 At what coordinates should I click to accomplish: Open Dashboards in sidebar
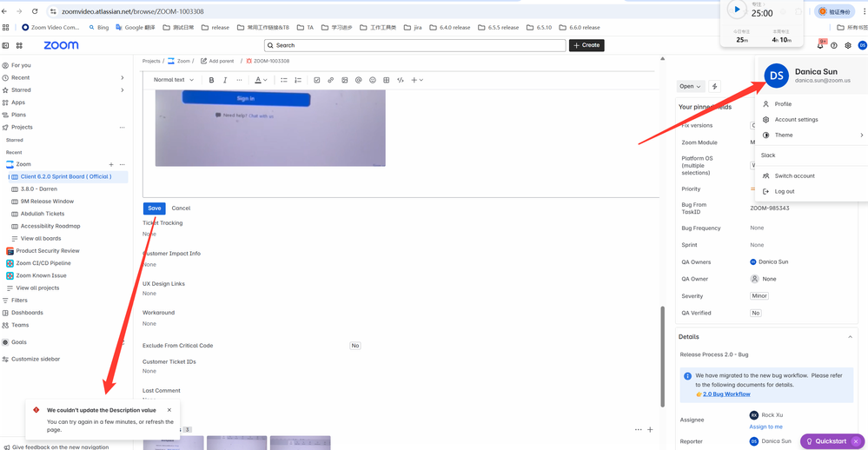click(27, 313)
